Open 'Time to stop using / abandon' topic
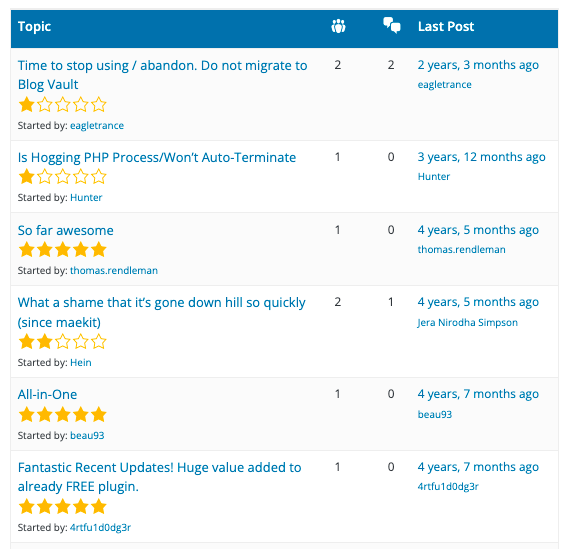 (x=162, y=75)
